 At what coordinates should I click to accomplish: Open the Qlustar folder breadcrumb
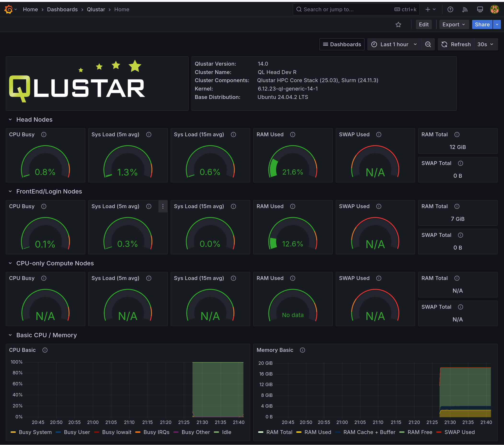click(x=96, y=9)
